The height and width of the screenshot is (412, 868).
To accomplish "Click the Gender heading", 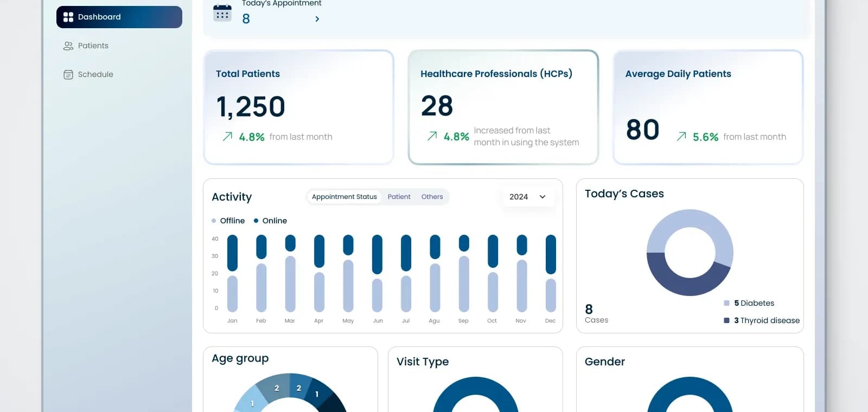I will click(x=605, y=362).
